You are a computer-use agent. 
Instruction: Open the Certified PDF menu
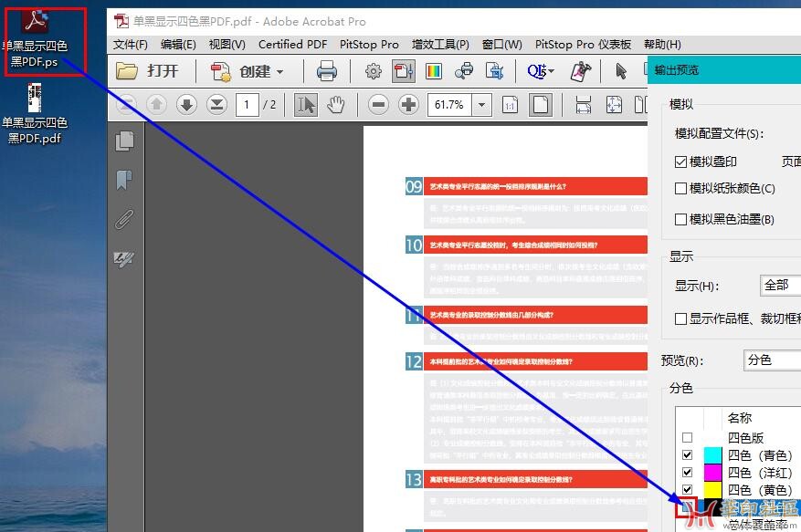point(292,45)
